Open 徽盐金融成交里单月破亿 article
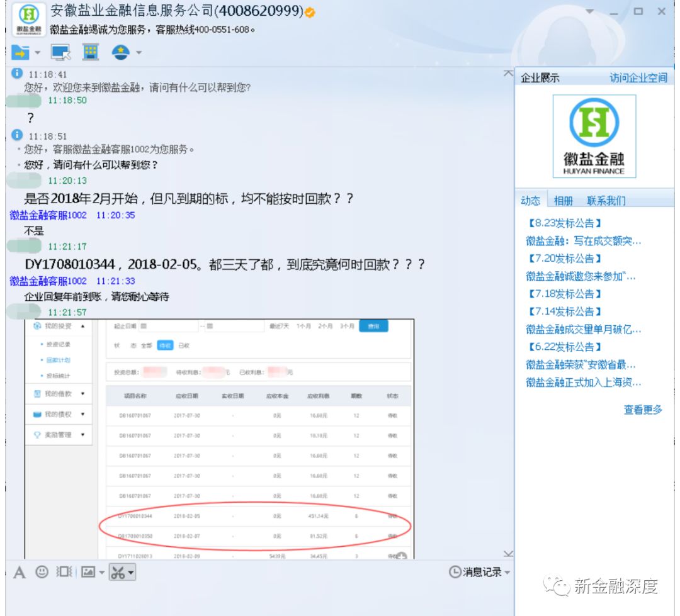This screenshot has height=616, width=680. click(583, 330)
